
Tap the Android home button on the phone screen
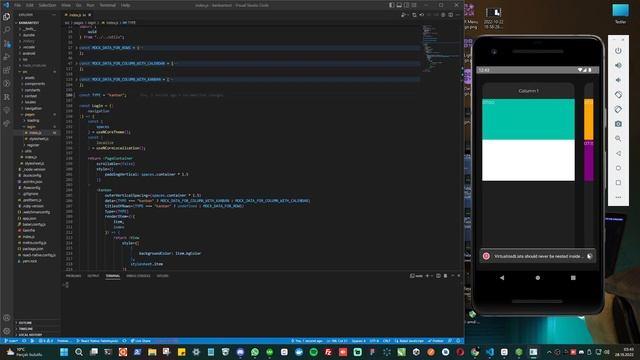pos(538,278)
